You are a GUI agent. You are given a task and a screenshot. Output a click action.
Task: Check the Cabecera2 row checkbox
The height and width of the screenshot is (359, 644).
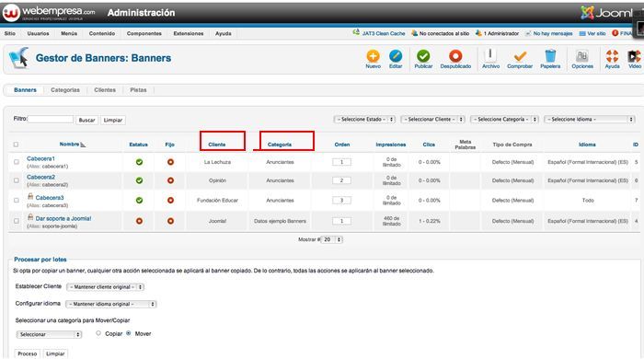tap(16, 180)
